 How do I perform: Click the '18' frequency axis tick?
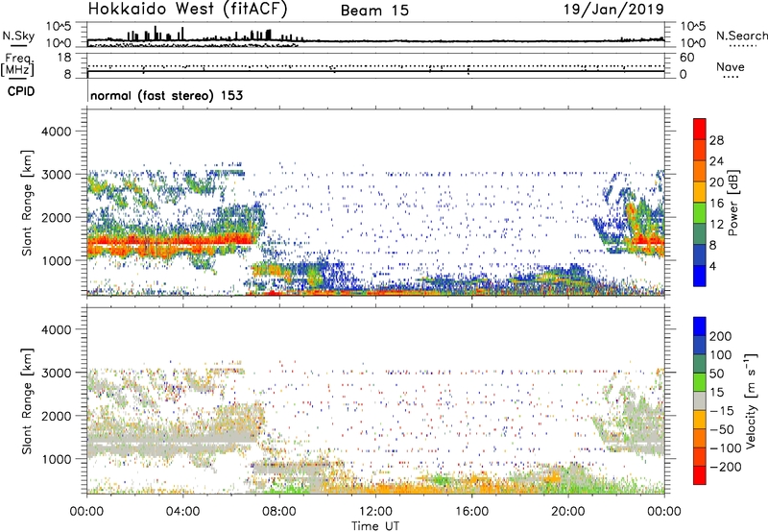[64, 58]
